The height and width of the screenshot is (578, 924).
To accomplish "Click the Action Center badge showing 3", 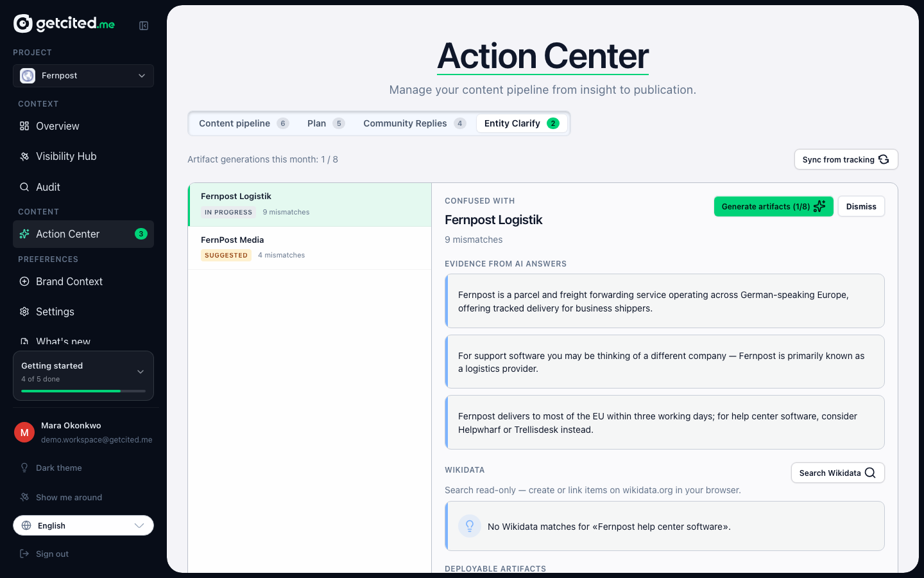I will coord(141,234).
